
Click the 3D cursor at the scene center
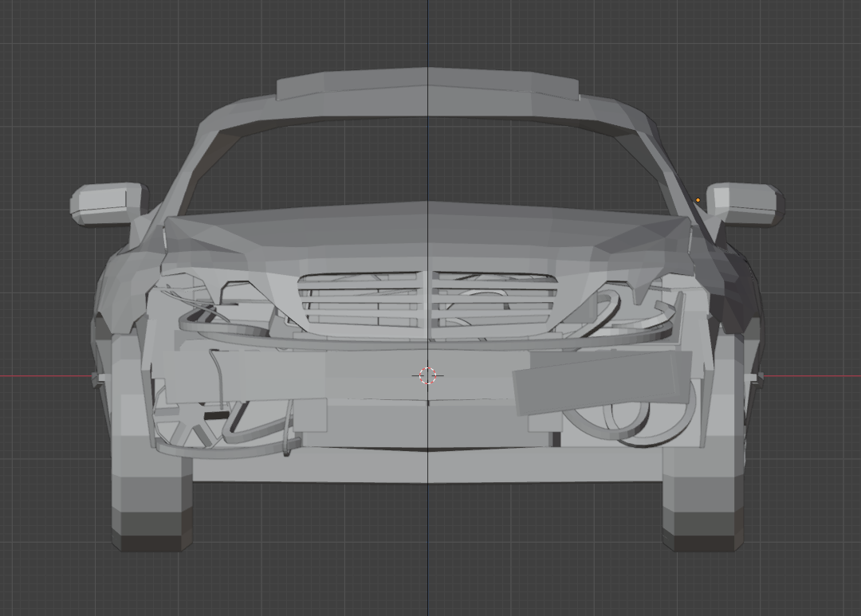(x=427, y=375)
